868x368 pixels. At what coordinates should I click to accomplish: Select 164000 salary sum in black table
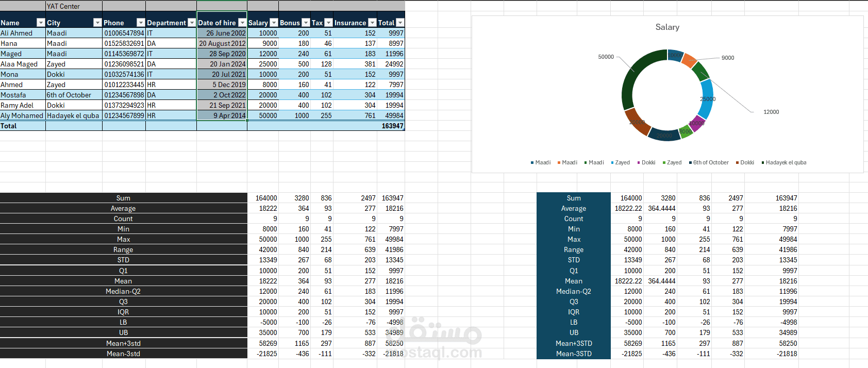pyautogui.click(x=263, y=198)
